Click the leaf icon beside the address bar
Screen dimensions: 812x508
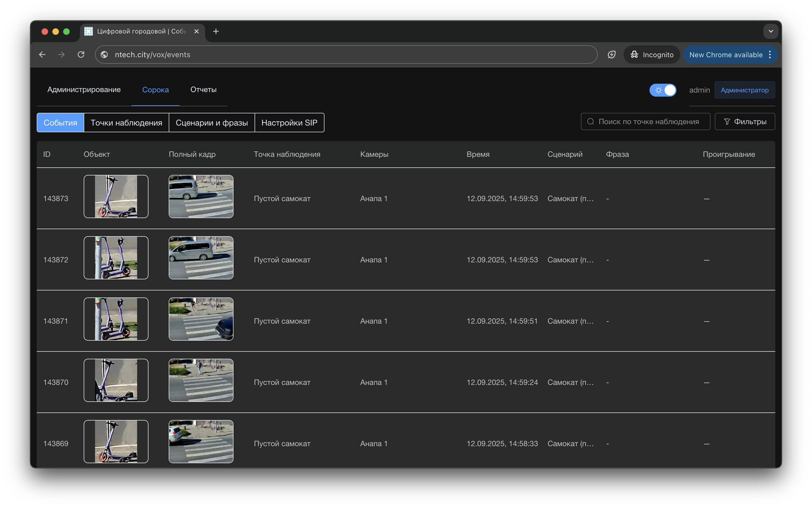click(x=611, y=55)
